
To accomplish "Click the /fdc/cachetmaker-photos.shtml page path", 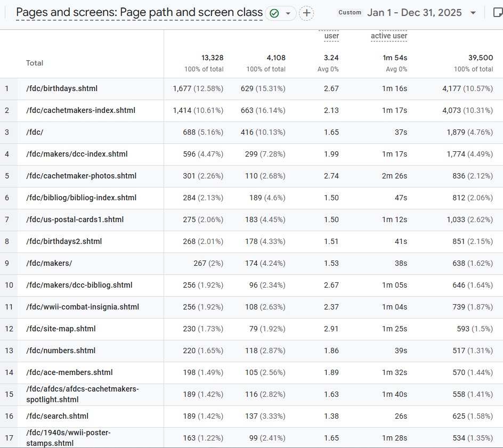I will [81, 176].
